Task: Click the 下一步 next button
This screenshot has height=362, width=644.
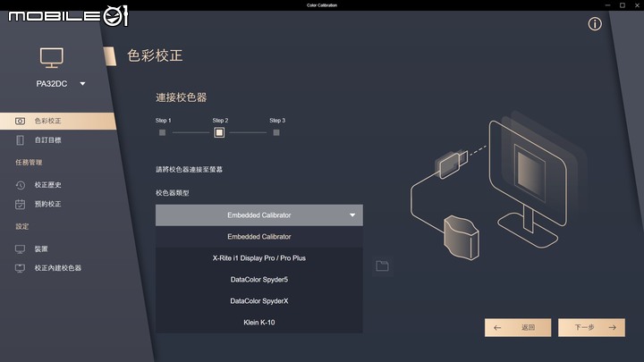Action: click(591, 327)
